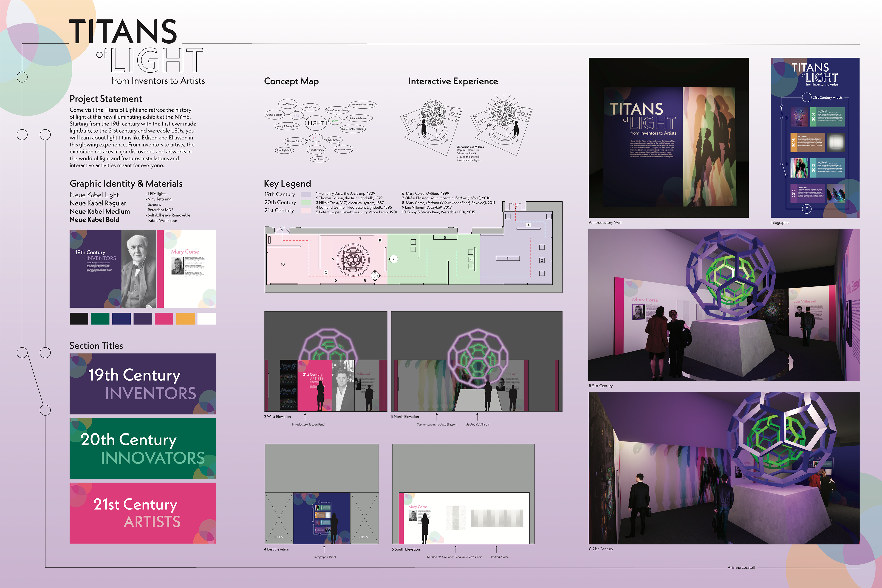Image resolution: width=882 pixels, height=588 pixels.
Task: Select the Arc Lamp node
Action: click(319, 159)
